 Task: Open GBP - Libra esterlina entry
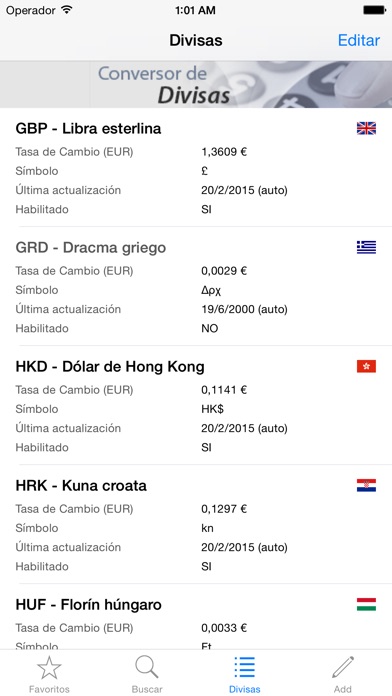click(196, 167)
